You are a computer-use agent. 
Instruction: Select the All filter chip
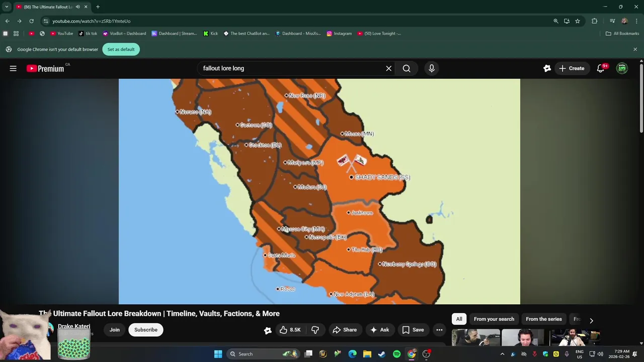(459, 319)
